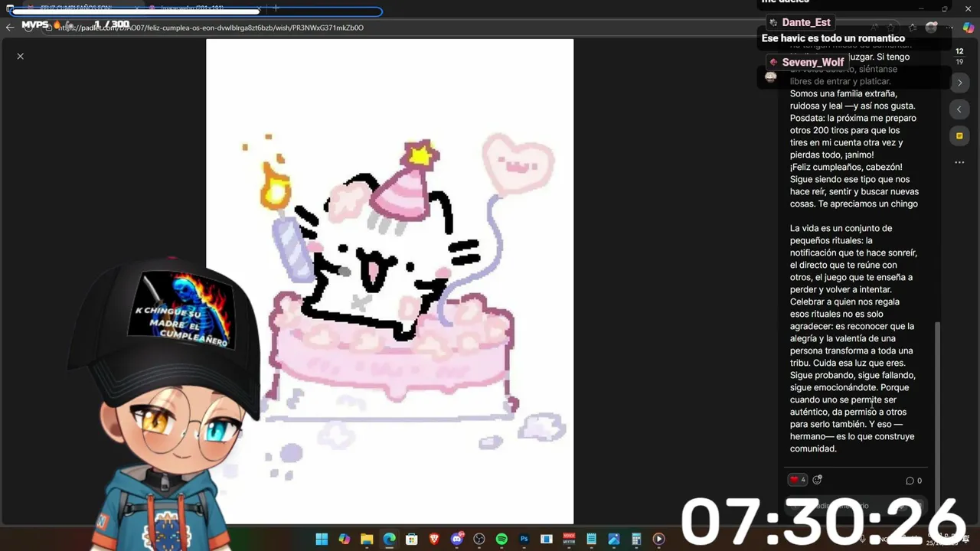Go to next post with right chevron
The image size is (980, 551).
[x=959, y=83]
